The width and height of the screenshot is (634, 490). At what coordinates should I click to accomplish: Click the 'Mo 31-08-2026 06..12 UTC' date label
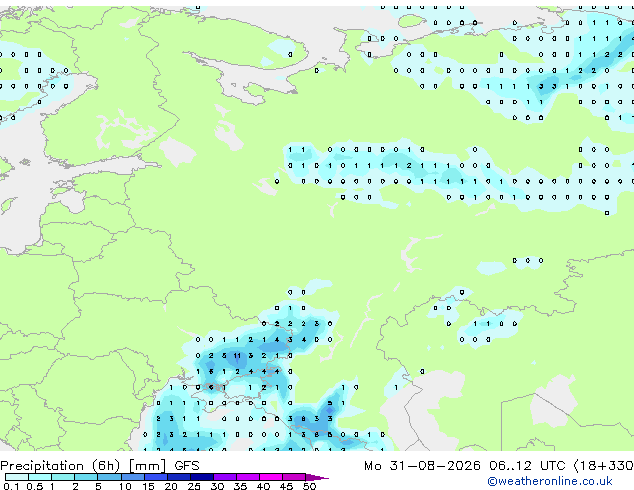pyautogui.click(x=465, y=466)
